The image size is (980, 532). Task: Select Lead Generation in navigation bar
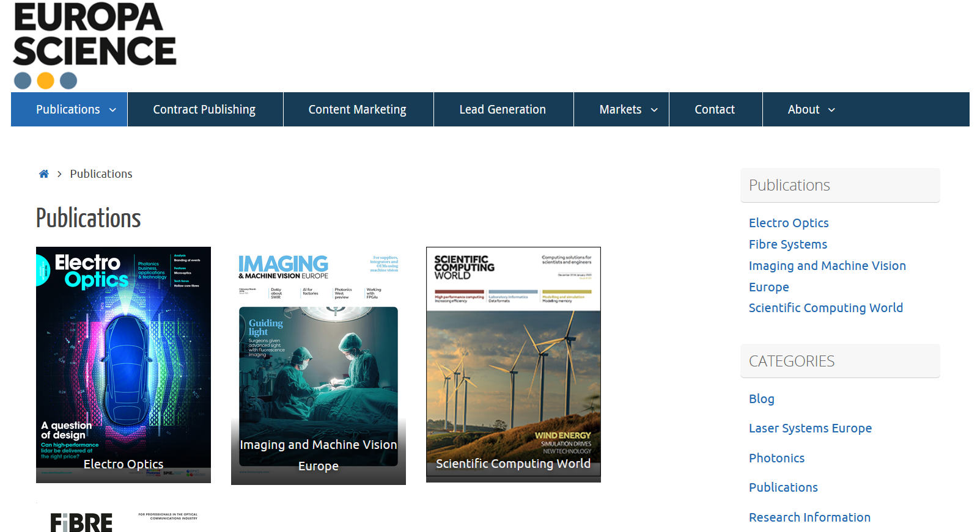pos(503,110)
